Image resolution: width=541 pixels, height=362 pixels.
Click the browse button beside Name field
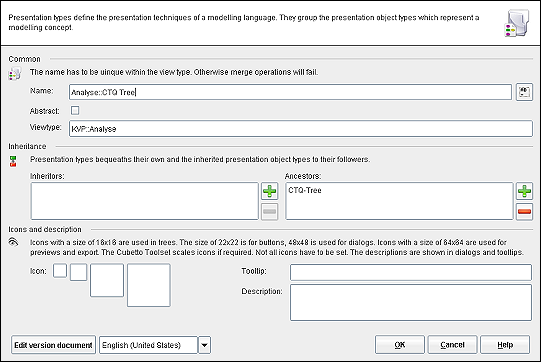pyautogui.click(x=524, y=92)
